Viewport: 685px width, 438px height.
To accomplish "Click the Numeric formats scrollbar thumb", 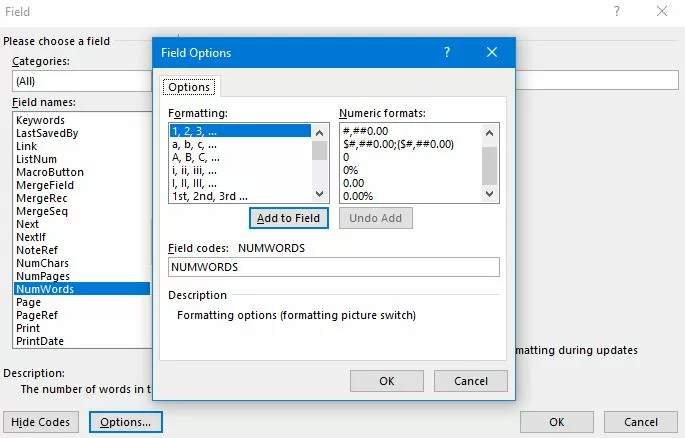I will (489, 166).
